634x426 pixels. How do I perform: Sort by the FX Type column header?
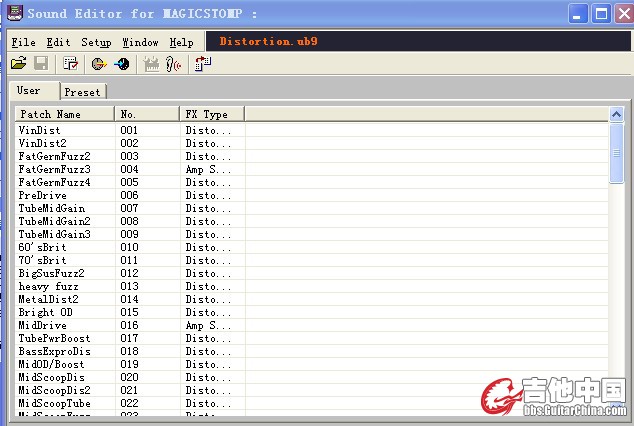[212, 114]
